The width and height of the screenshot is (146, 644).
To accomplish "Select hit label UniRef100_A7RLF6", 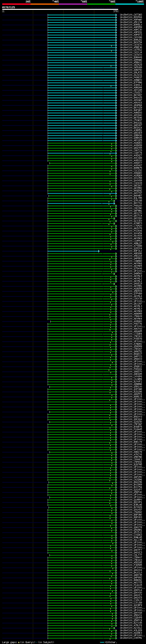I will tap(131, 625).
